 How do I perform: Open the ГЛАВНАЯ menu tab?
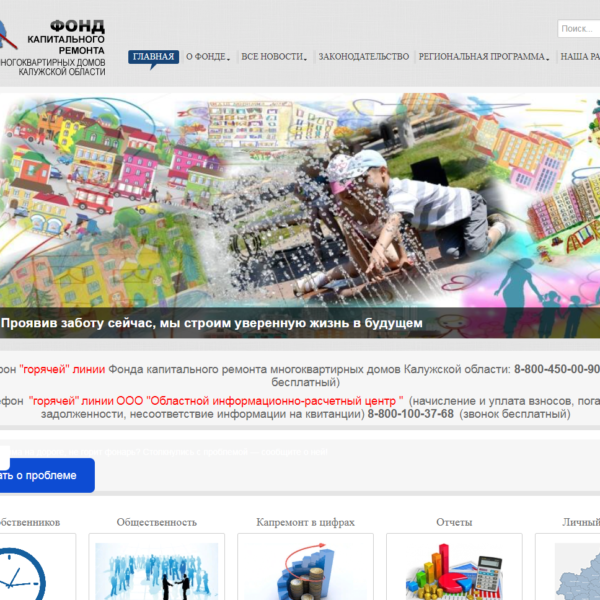pos(153,57)
